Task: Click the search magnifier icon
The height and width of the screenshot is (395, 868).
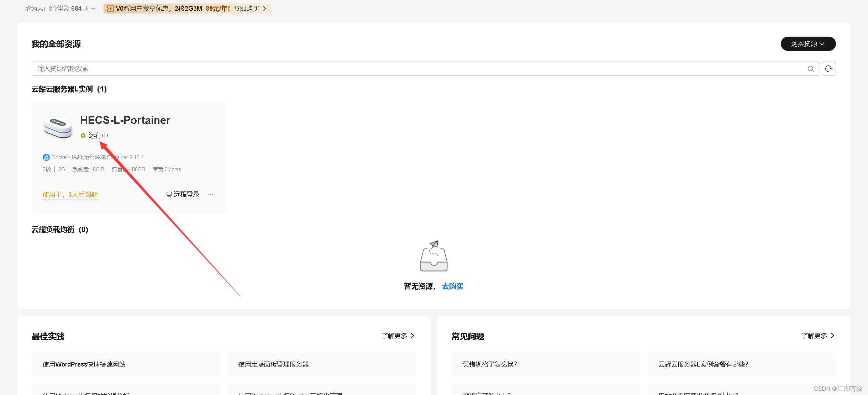Action: coord(811,69)
